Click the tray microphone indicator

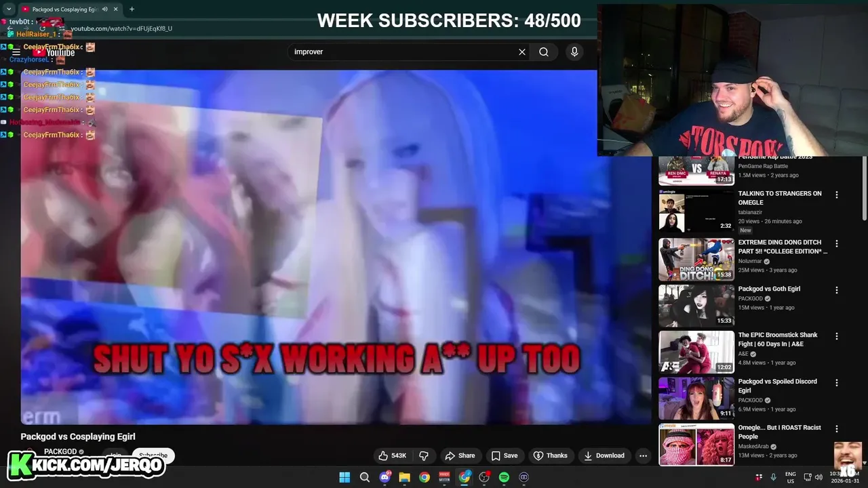773,477
